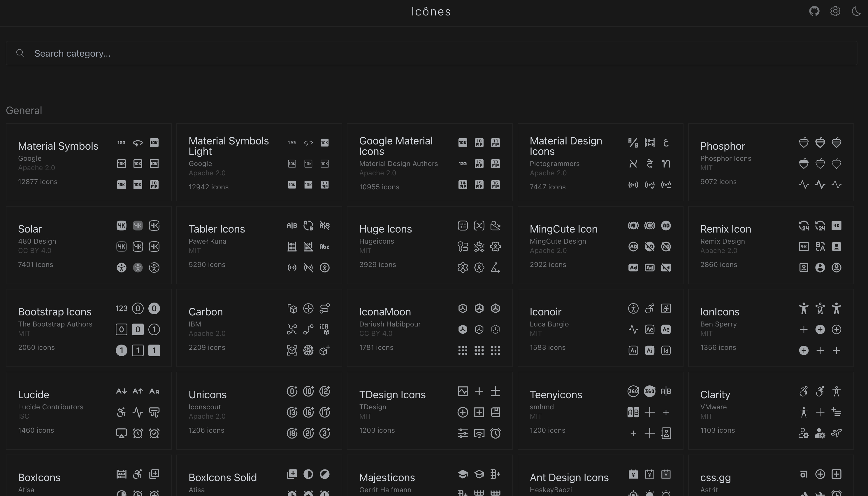Select the Clarity collection title
This screenshot has width=868, height=496.
[715, 394]
